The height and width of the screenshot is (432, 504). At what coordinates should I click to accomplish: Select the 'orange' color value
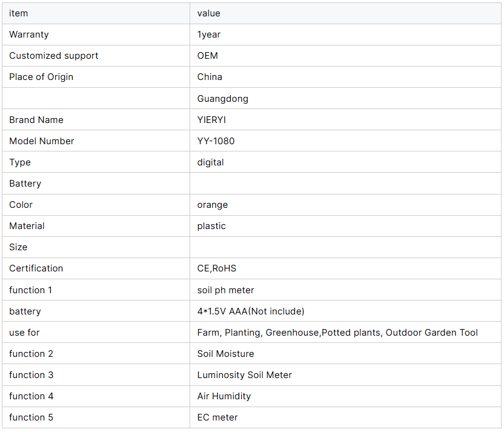[212, 205]
